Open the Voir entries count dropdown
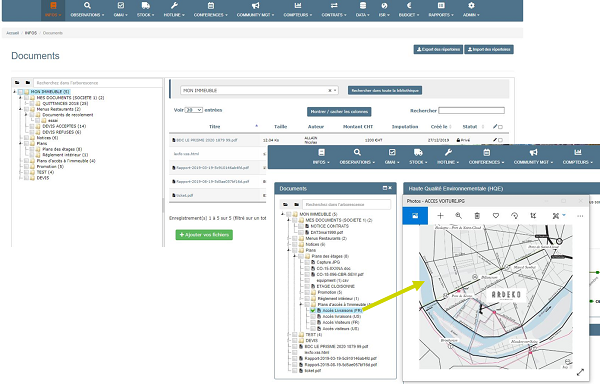 (x=194, y=110)
